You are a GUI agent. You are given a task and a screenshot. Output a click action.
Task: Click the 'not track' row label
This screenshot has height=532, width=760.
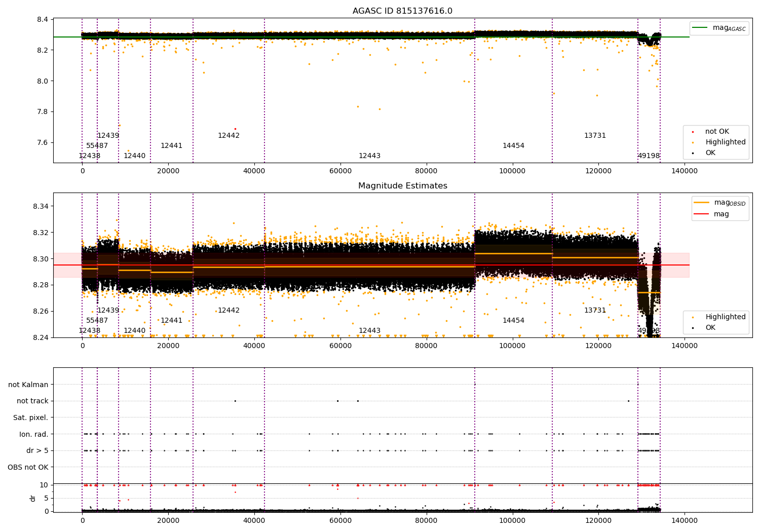click(x=32, y=401)
